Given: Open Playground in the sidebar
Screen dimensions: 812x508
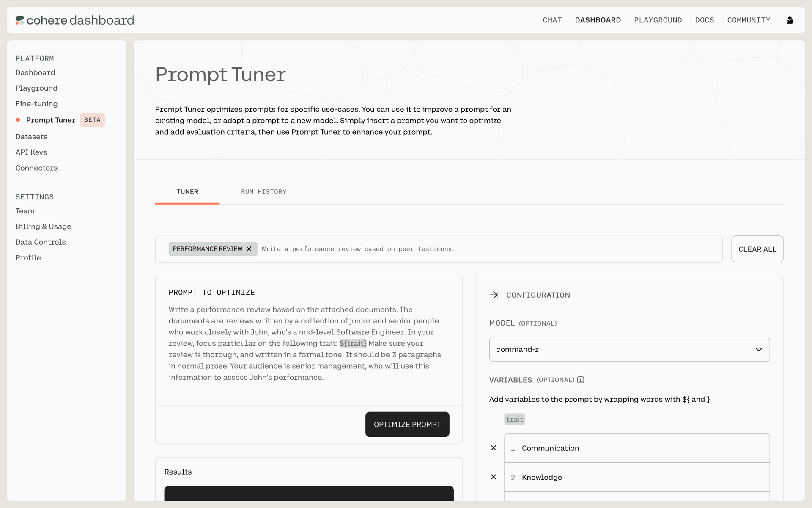Looking at the screenshot, I should tap(36, 88).
